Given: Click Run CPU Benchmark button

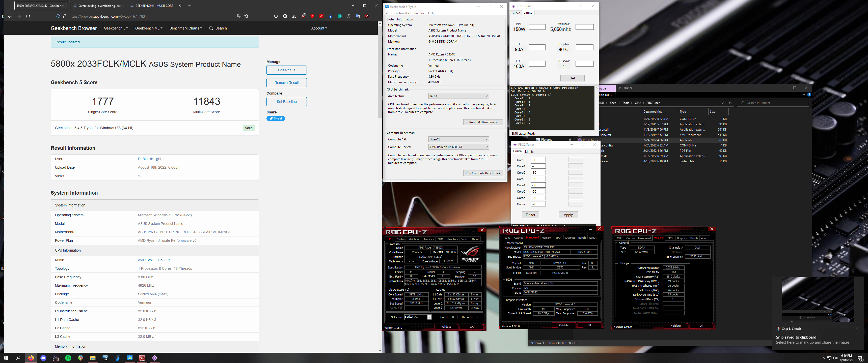Looking at the screenshot, I should click(x=483, y=122).
